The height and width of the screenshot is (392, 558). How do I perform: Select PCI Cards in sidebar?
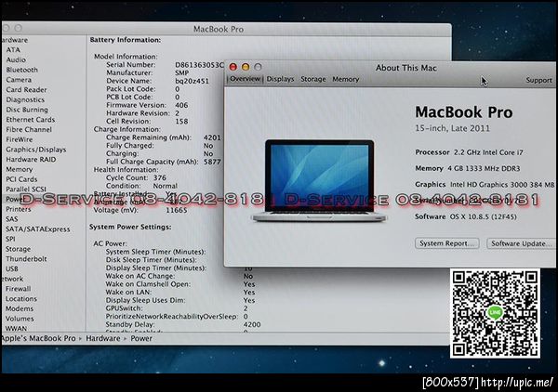[x=21, y=179]
